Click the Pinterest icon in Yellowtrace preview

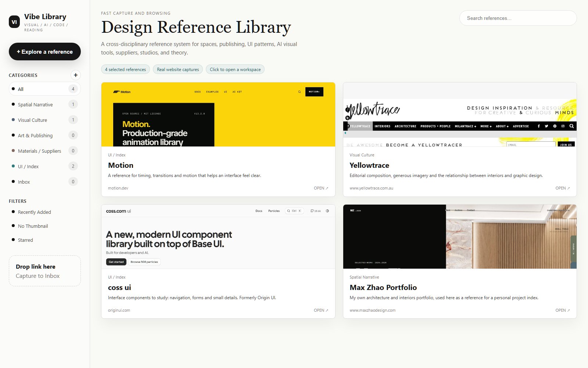[555, 126]
